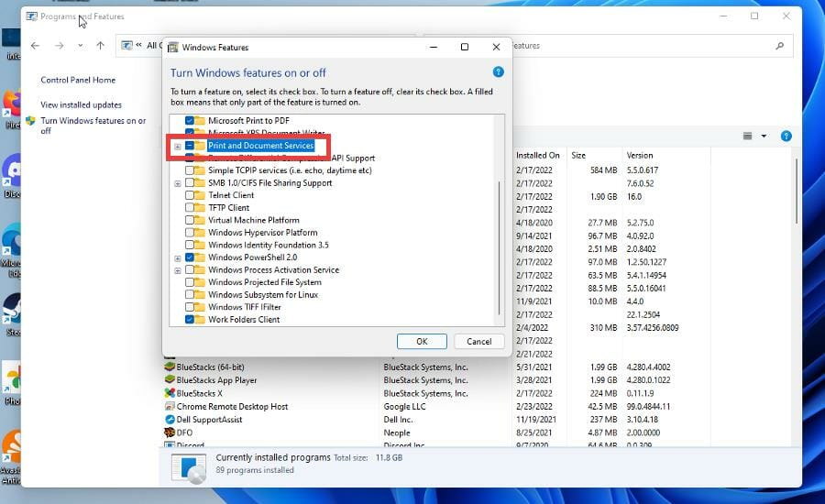Check SMB 1.0/CIFS File Sharing Support
This screenshot has width=825, height=504.
[x=190, y=182]
